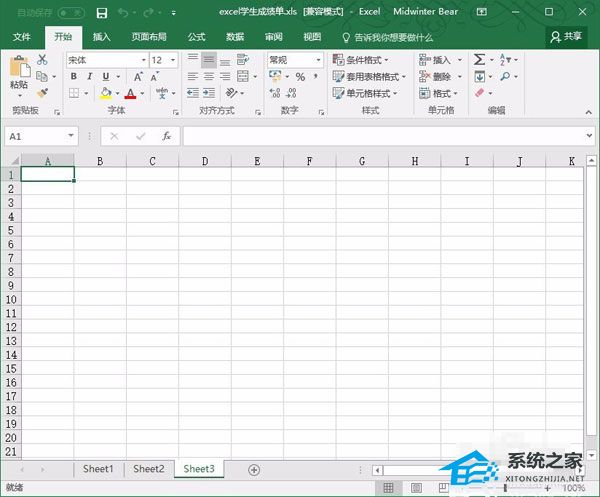
Task: Click the formula bar input field
Action: point(380,135)
